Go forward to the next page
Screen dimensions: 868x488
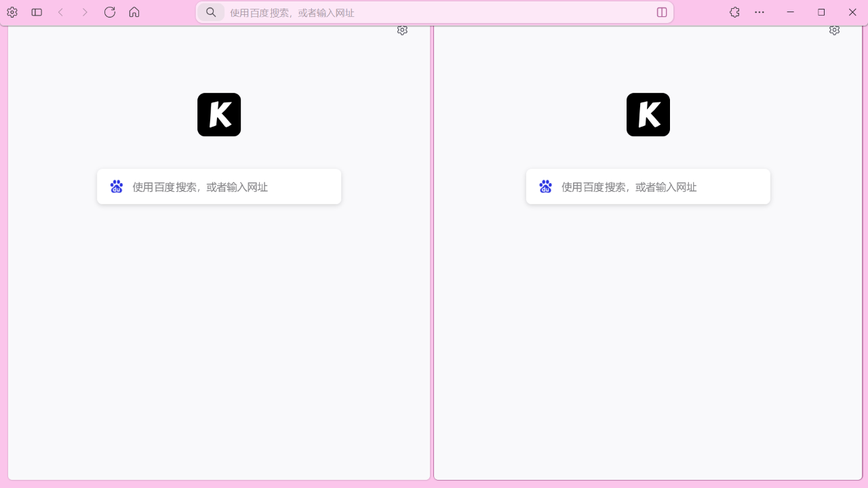click(85, 12)
